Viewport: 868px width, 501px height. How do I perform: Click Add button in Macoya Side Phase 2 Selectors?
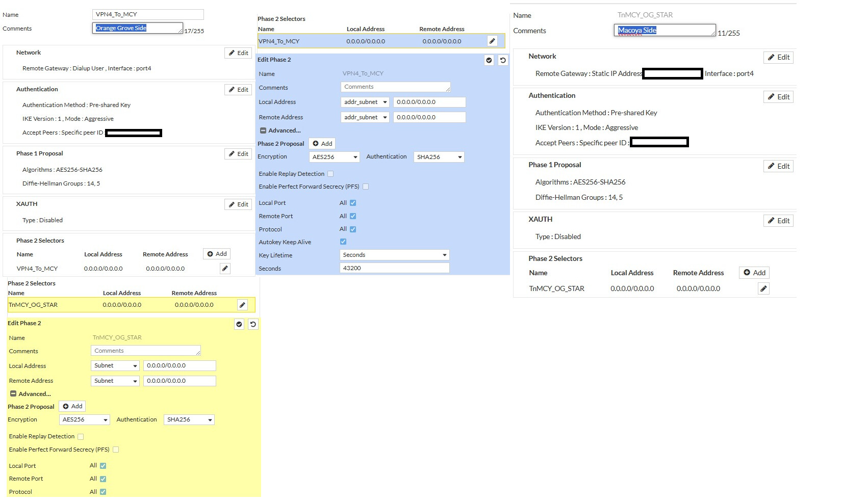[x=754, y=273]
